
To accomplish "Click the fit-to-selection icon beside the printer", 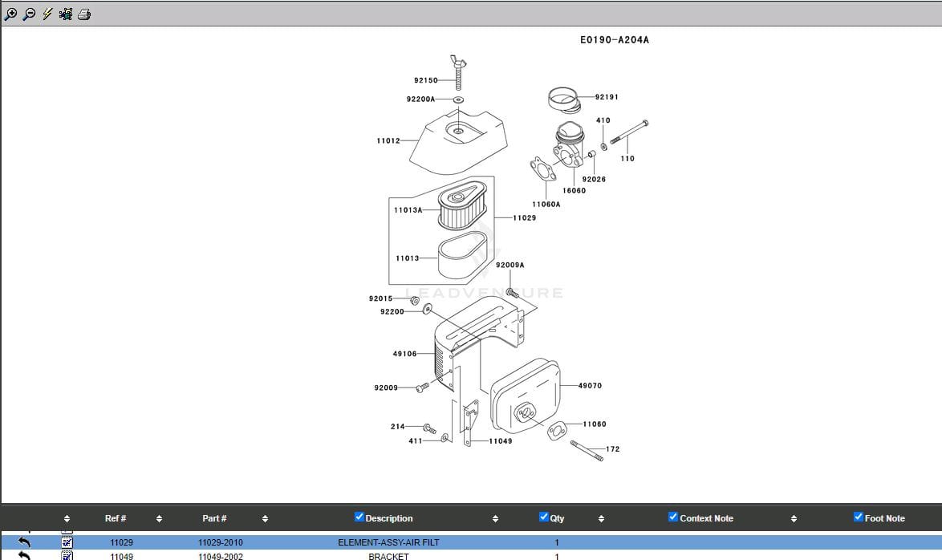I will pyautogui.click(x=66, y=14).
